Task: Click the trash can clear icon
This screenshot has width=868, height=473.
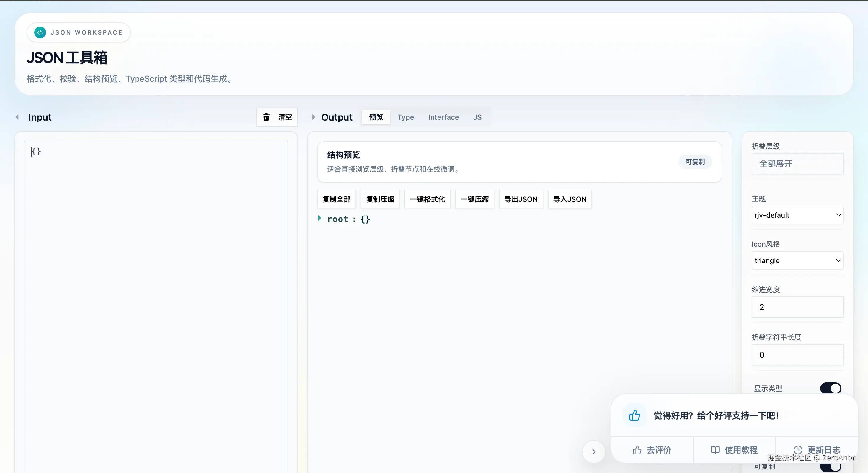Action: (x=266, y=117)
